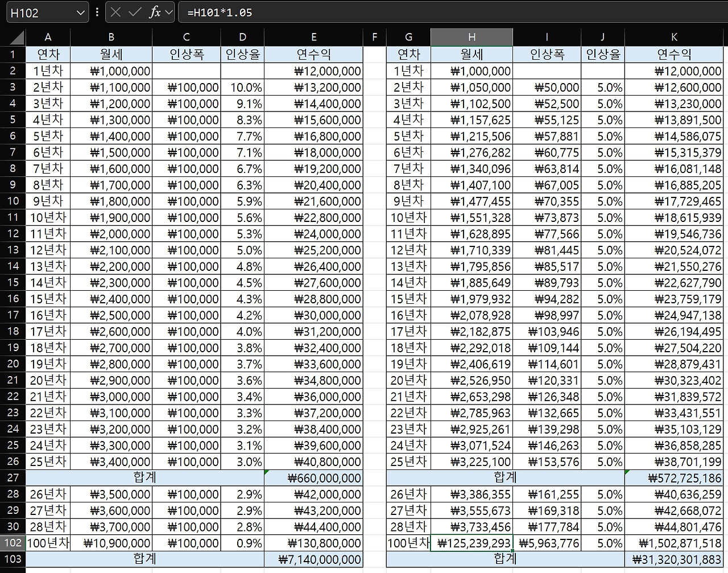Select the cell showing ₩572,725,186
728x573 pixels.
(674, 478)
